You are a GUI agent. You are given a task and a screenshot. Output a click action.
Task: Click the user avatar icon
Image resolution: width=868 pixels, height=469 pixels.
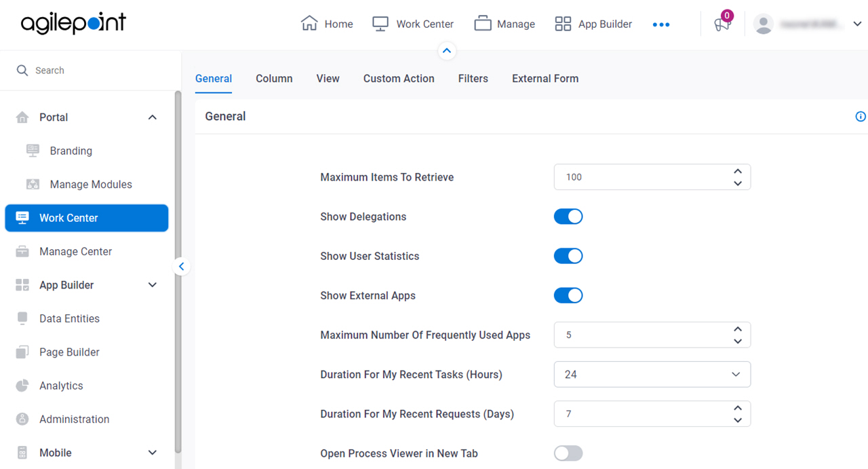764,24
